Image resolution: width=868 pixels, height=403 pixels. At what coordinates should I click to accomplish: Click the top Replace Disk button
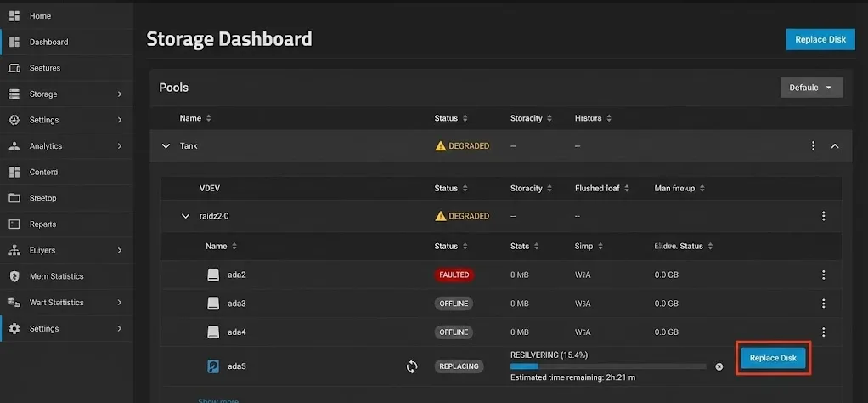820,40
